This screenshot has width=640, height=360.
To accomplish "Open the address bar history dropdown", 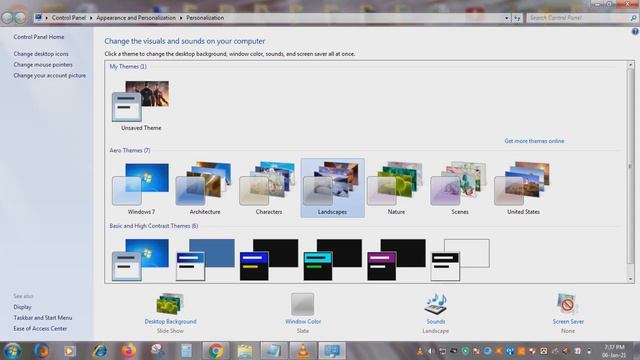I will click(507, 18).
